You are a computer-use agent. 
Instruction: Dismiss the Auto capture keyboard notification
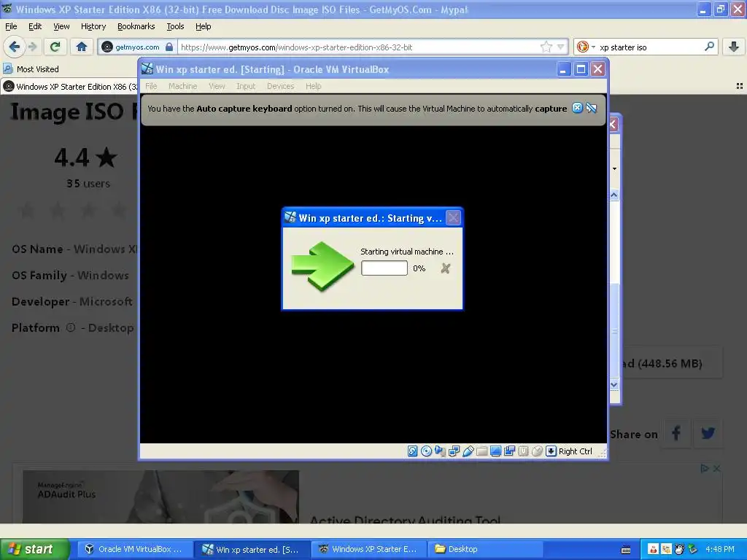pyautogui.click(x=577, y=108)
